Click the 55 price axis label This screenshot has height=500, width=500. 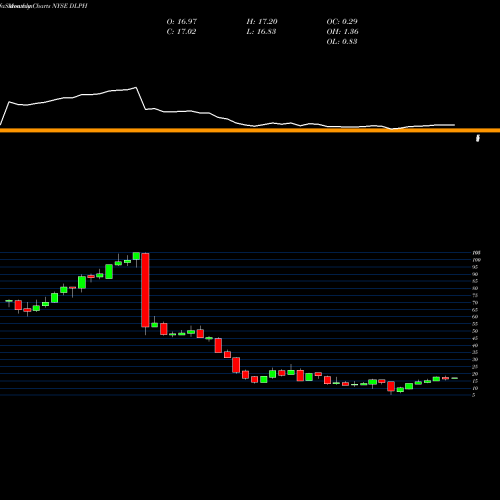(475, 324)
